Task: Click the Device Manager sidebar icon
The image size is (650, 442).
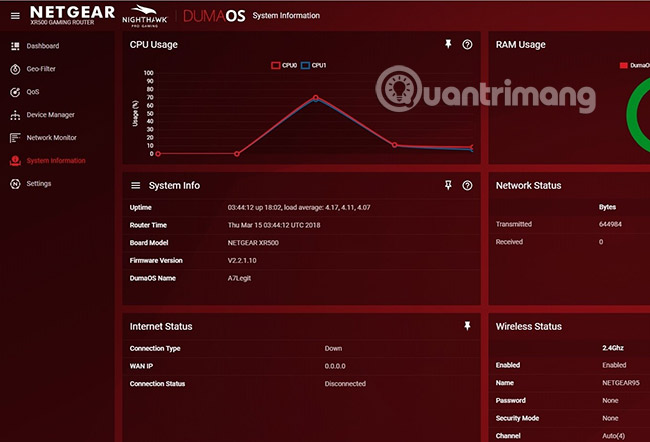Action: click(x=15, y=115)
